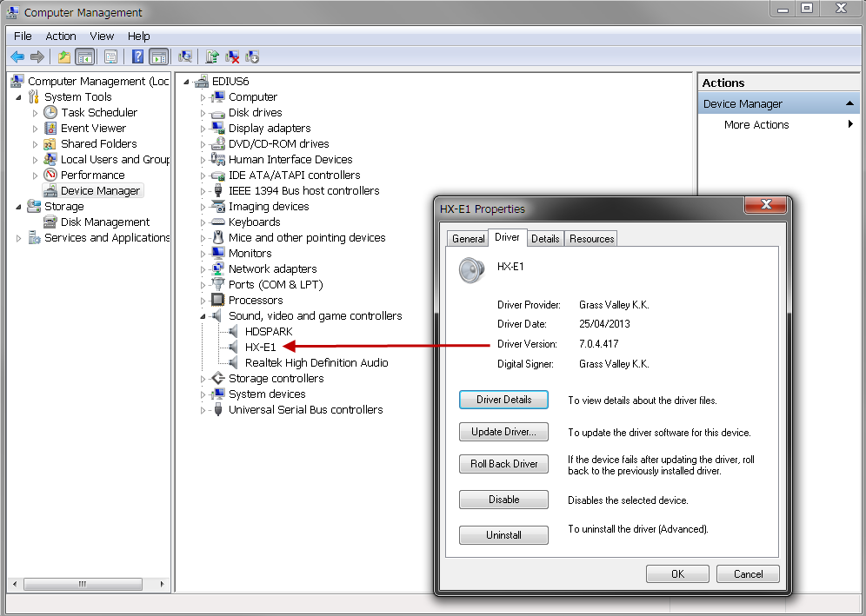This screenshot has width=866, height=616.
Task: Click Scan for hardware changes icon
Action: tap(184, 57)
